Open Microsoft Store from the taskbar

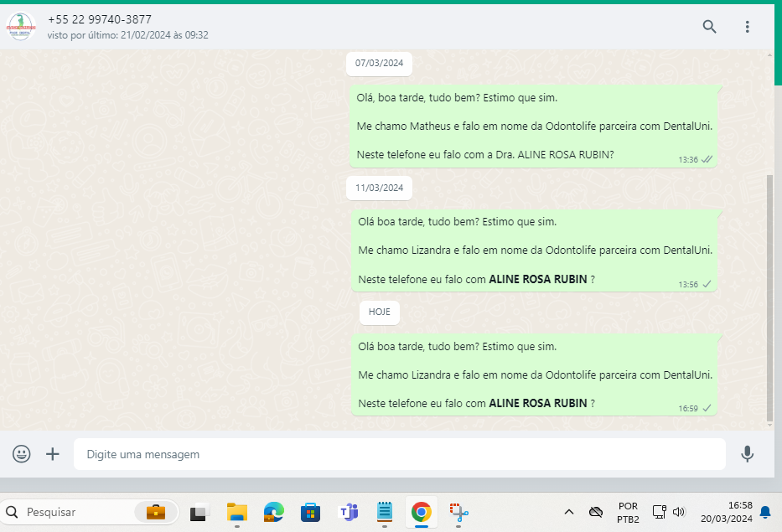tap(311, 512)
